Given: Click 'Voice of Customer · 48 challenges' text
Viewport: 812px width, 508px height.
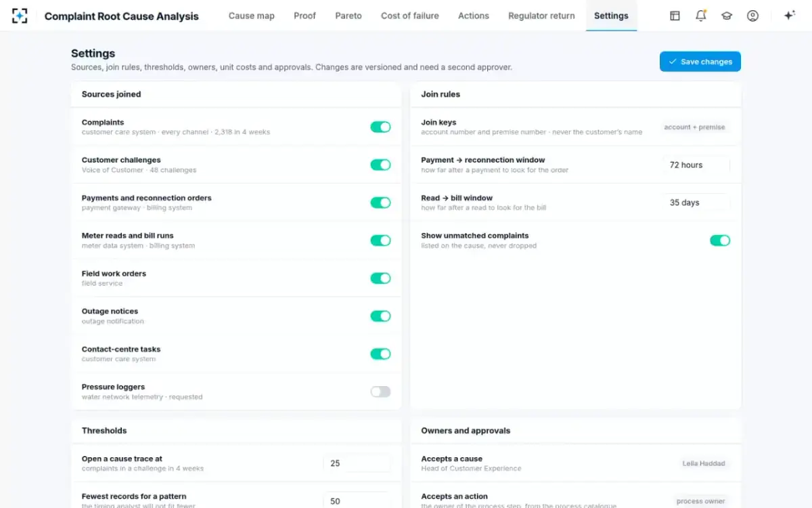Looking at the screenshot, I should (x=139, y=170).
